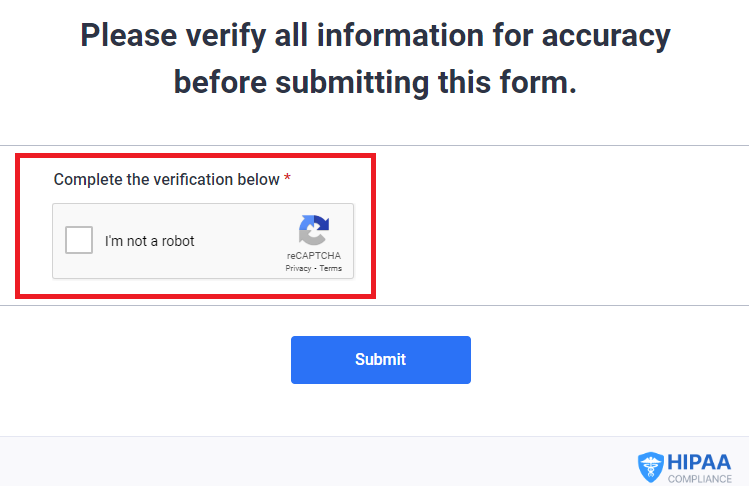Viewport: 752px width, 486px height.
Task: Click the "I'm not a robot" label text
Action: tap(150, 241)
